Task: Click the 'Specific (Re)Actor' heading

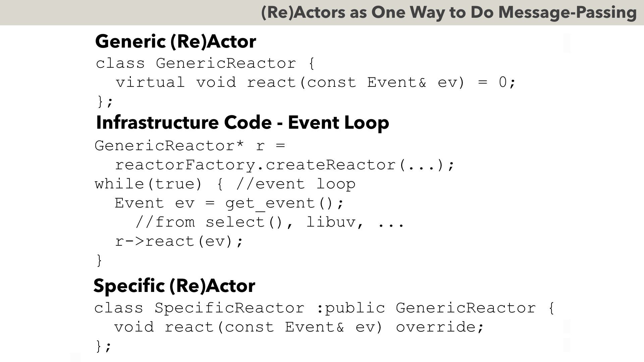Action: 174,286
